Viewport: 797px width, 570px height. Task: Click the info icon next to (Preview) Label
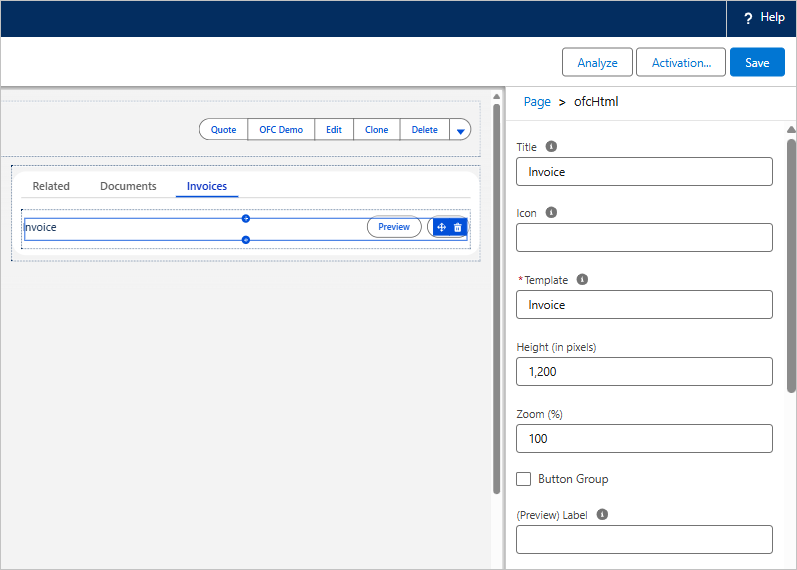pyautogui.click(x=602, y=514)
